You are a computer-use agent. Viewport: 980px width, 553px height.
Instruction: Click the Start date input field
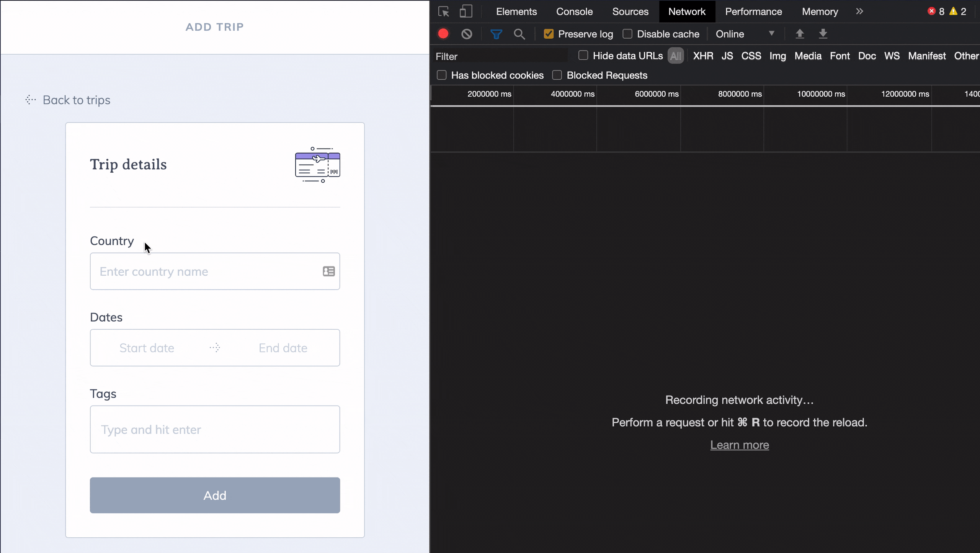click(x=147, y=348)
